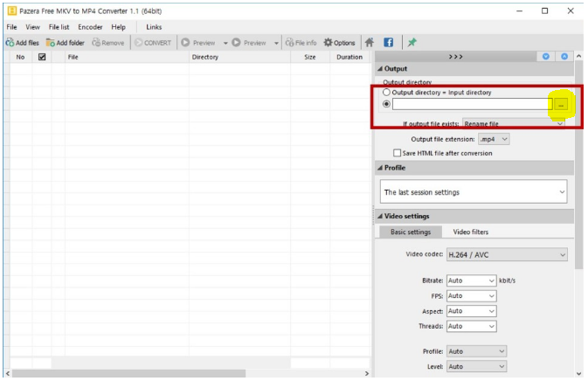588x381 pixels.
Task: Browse for output directory with ... button
Action: [x=561, y=105]
